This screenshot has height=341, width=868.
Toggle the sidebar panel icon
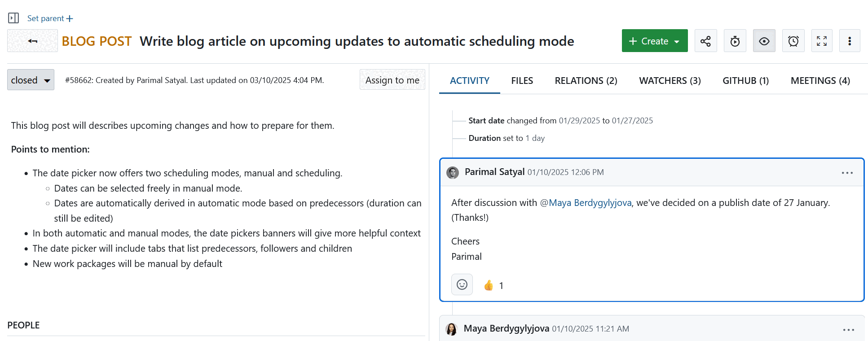(x=13, y=18)
